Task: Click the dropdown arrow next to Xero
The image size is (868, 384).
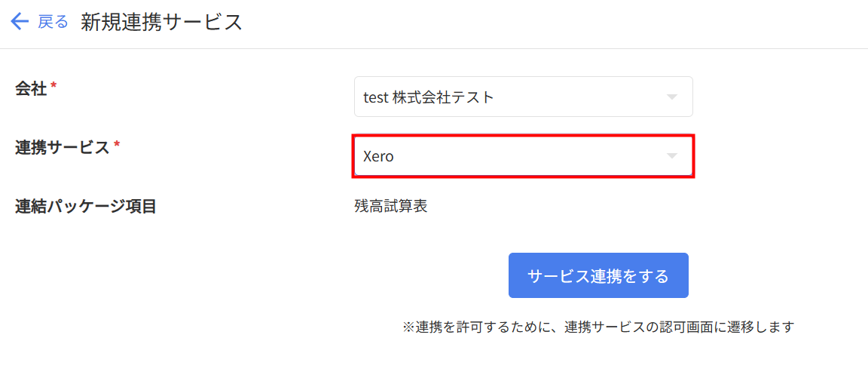Action: tap(671, 156)
